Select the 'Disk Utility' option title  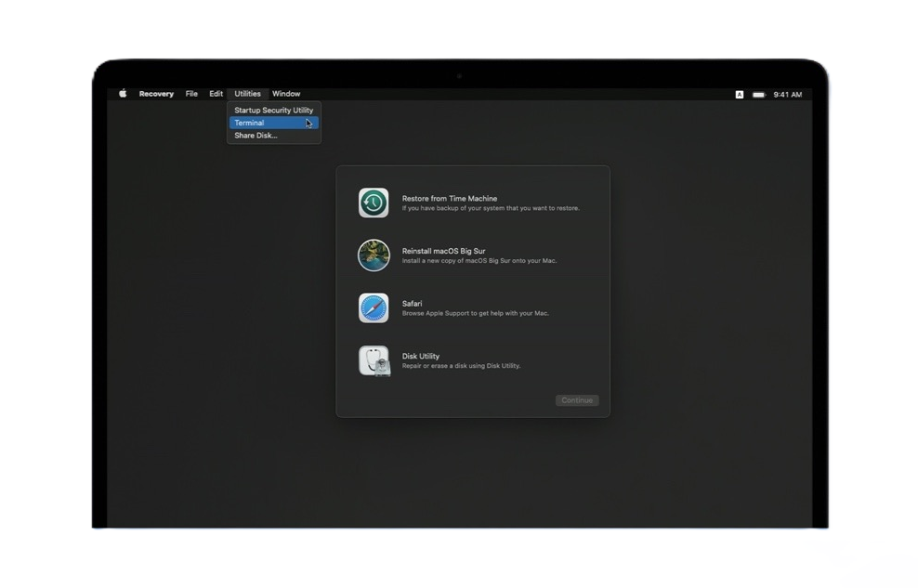coord(420,356)
